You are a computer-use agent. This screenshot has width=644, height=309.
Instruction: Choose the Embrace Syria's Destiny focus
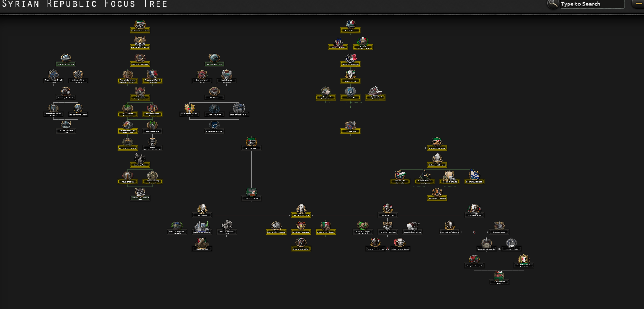tap(449, 228)
